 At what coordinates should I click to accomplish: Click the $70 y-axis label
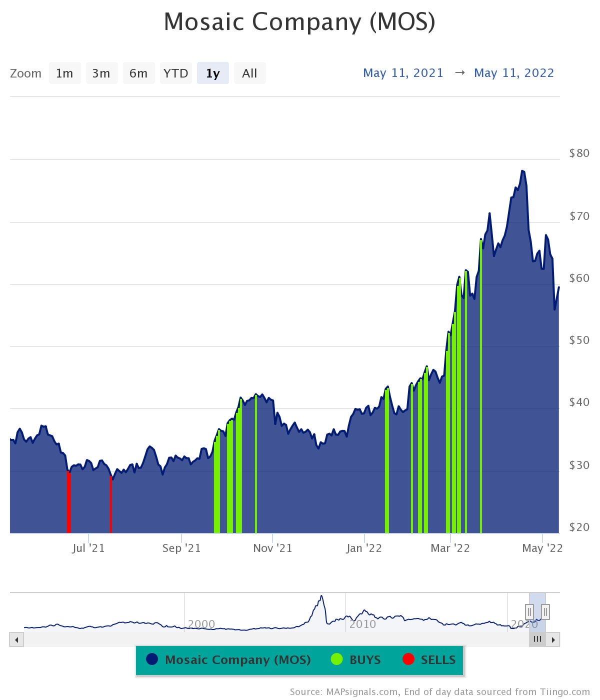[579, 216]
